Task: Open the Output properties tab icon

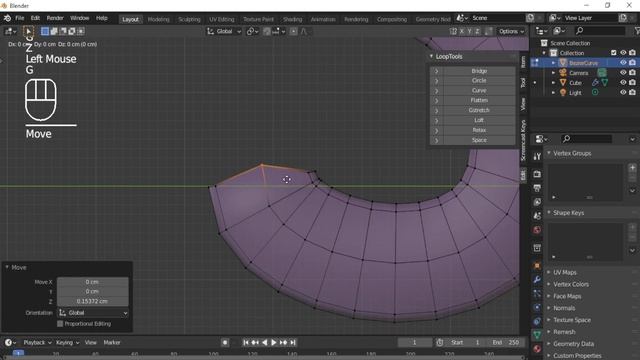Action: point(537,188)
